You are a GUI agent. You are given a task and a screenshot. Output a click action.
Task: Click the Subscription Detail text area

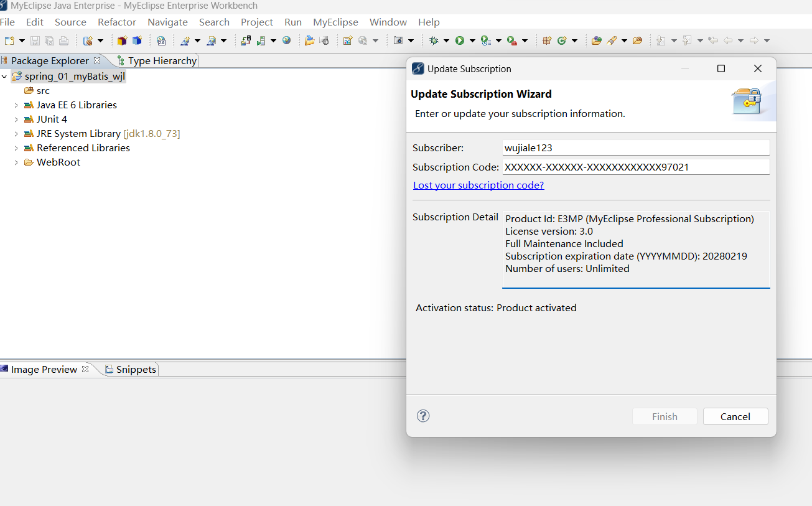tap(636, 249)
